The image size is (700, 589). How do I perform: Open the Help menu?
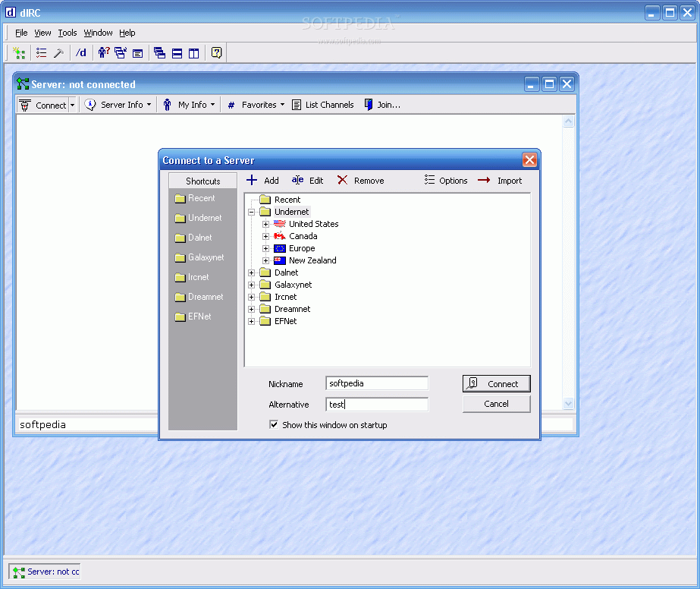(127, 33)
